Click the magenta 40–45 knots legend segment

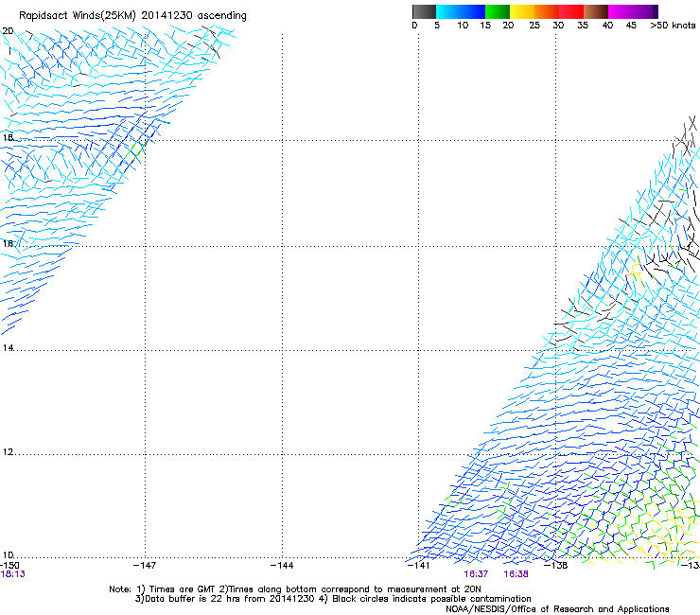pos(621,11)
